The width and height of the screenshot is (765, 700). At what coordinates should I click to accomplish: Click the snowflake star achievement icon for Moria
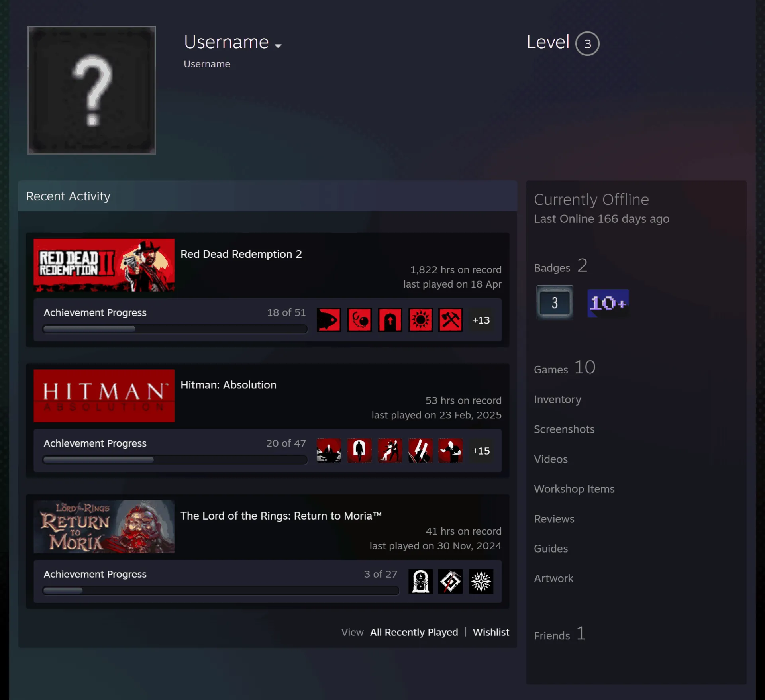pos(481,582)
